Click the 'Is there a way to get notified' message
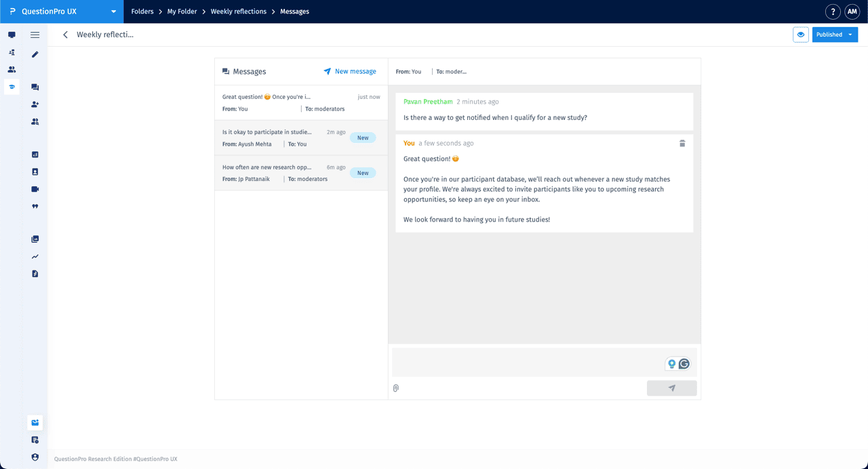This screenshot has width=868, height=469. (495, 117)
